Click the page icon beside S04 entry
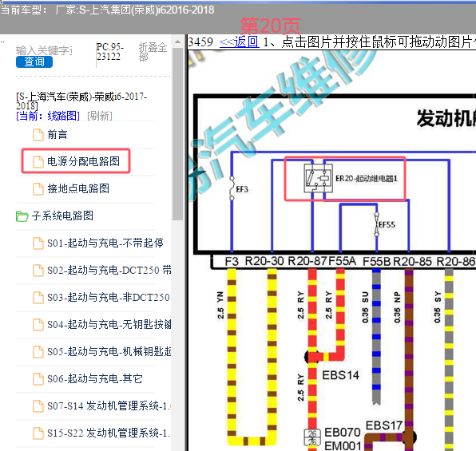Image resolution: width=476 pixels, height=451 pixels. [x=38, y=325]
